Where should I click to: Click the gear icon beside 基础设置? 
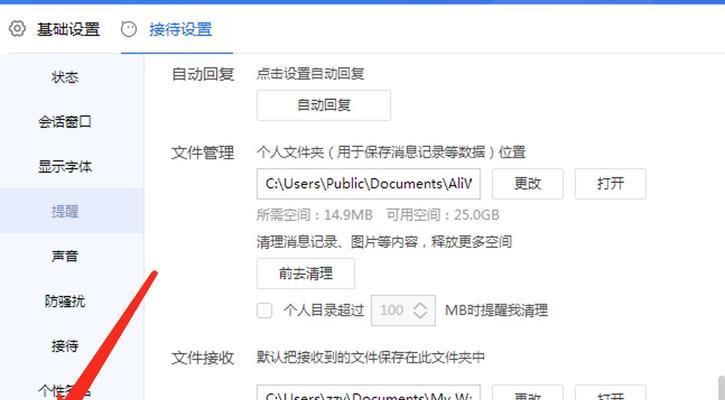17,29
